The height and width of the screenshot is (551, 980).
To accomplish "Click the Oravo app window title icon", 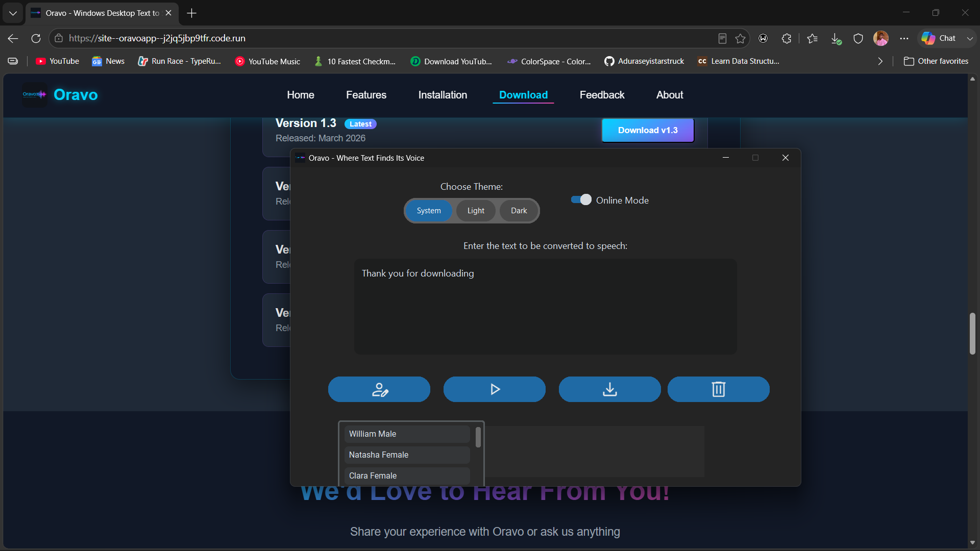I will tap(300, 158).
